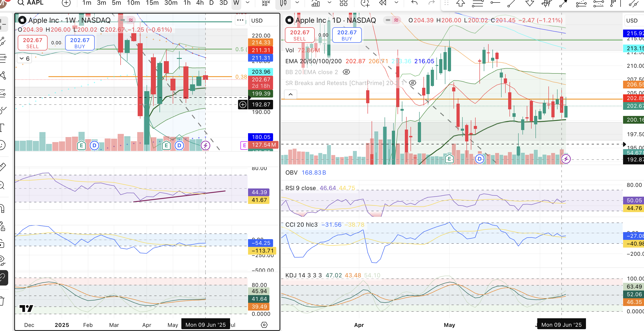Toggle hide all drawings eye icon
The height and width of the screenshot is (331, 644).
(x=3, y=261)
